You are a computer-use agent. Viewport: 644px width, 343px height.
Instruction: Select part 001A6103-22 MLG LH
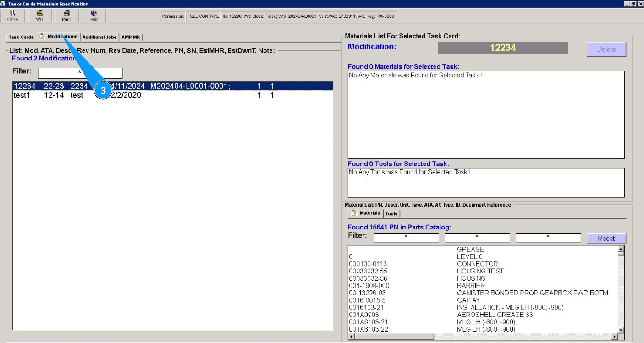[483, 329]
